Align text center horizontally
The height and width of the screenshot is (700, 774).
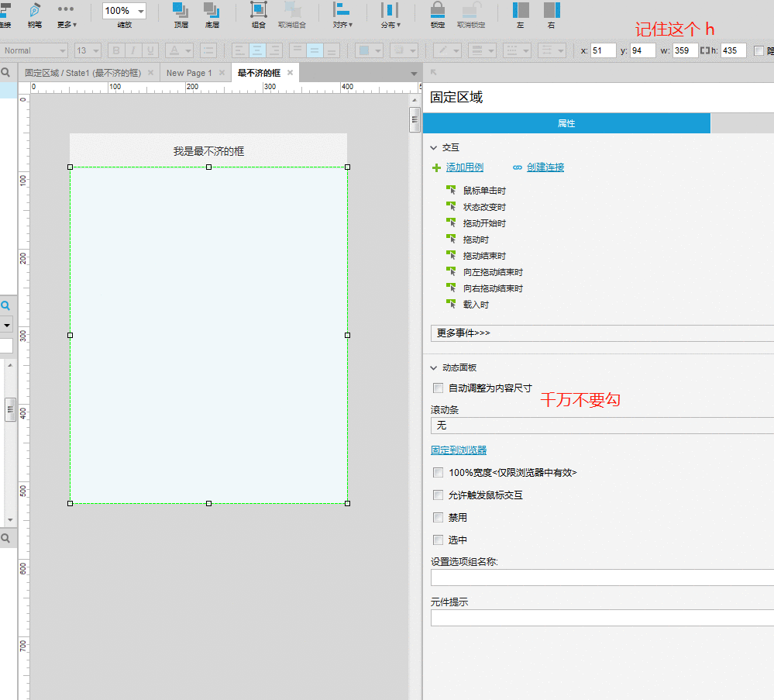tap(256, 50)
